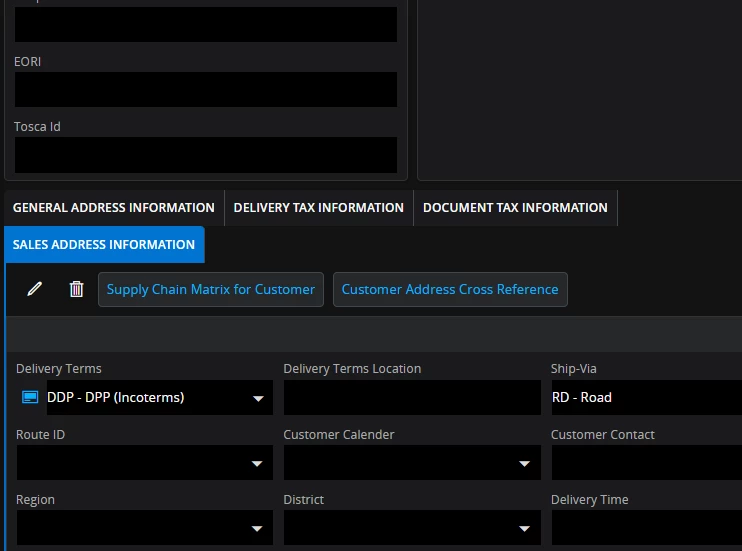The image size is (742, 551).
Task: Click the District combo box field
Action: [x=412, y=527]
